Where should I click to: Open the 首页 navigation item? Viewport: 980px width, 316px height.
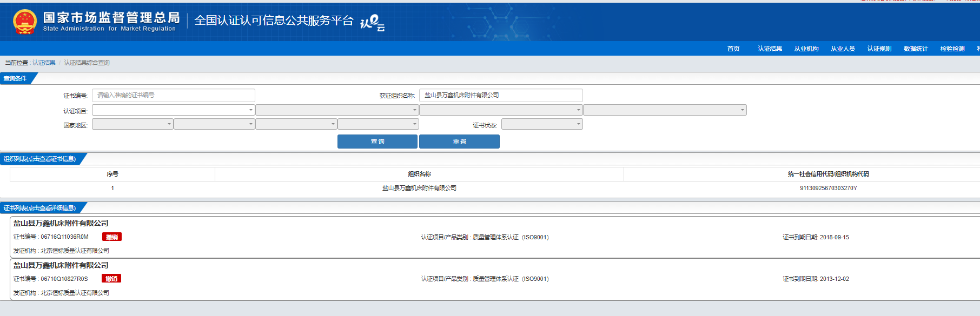click(733, 49)
